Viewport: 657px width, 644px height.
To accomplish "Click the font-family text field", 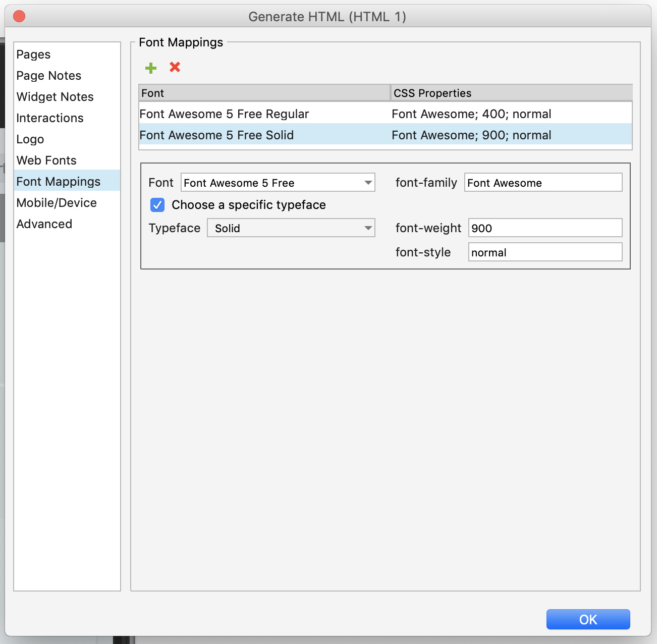I will point(543,183).
